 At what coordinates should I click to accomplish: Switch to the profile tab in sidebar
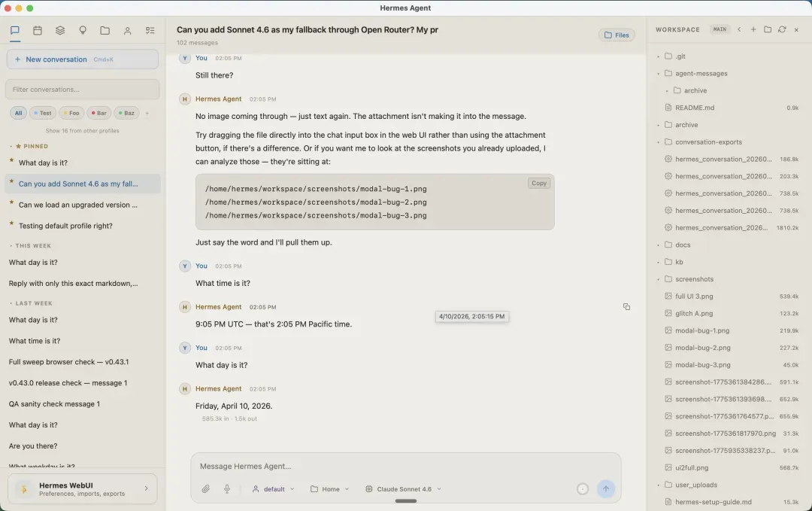[x=128, y=31]
